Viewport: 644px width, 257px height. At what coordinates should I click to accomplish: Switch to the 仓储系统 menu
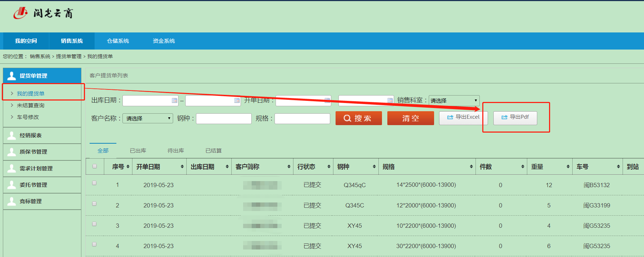pos(118,41)
